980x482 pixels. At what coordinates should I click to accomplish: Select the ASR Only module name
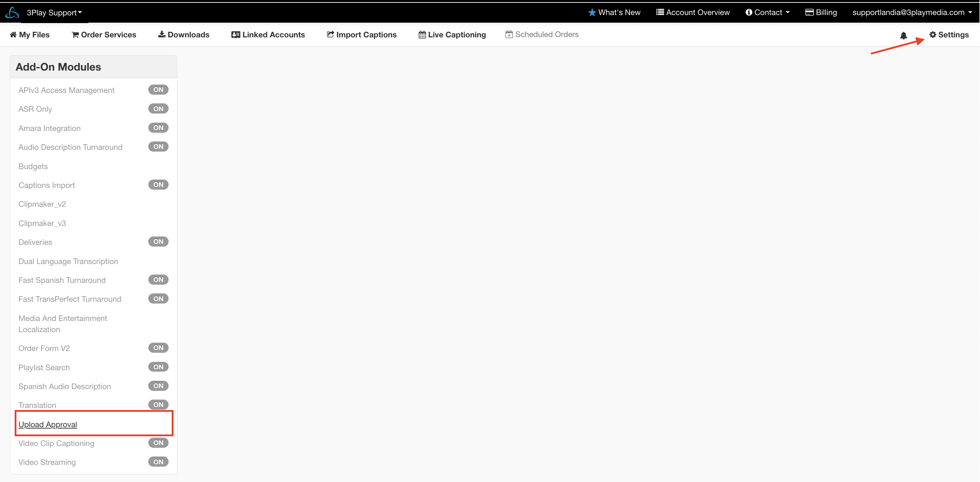click(x=35, y=109)
